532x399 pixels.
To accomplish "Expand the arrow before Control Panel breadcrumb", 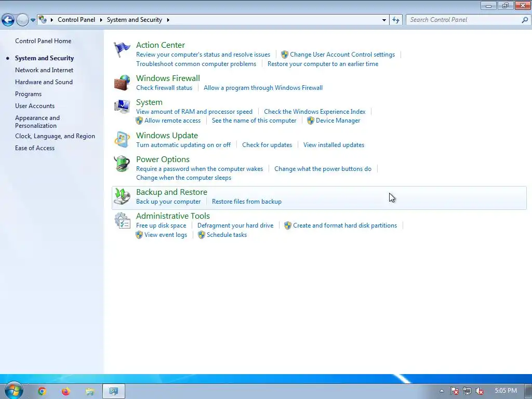I will pos(52,20).
